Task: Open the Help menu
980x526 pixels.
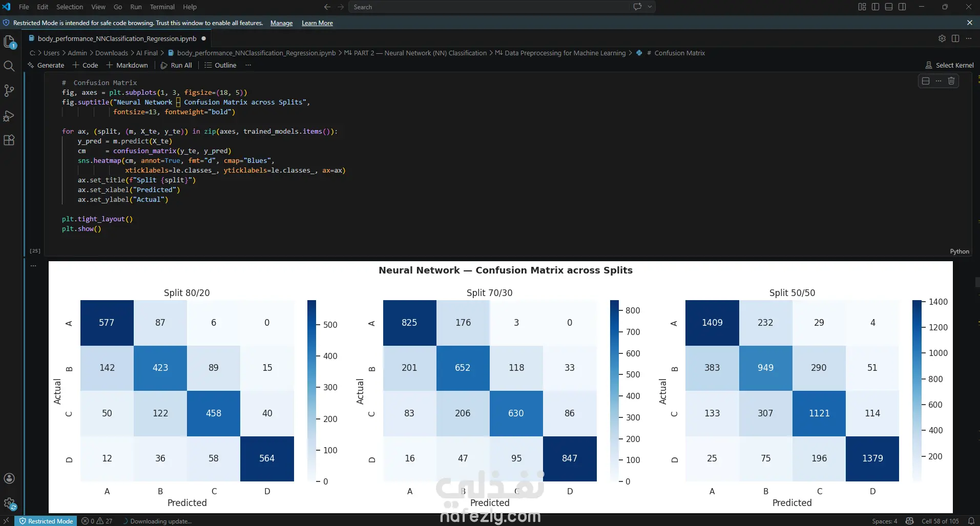Action: 190,7
